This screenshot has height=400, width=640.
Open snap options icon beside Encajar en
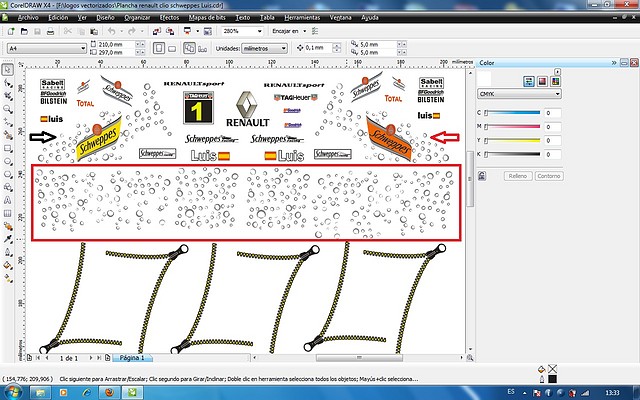coord(315,31)
